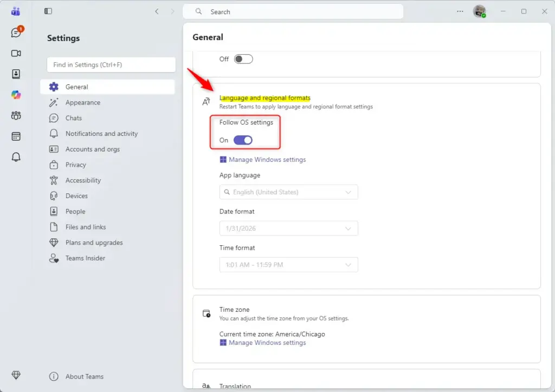The image size is (555, 392).
Task: Click the Translation section heading
Action: coord(235,386)
